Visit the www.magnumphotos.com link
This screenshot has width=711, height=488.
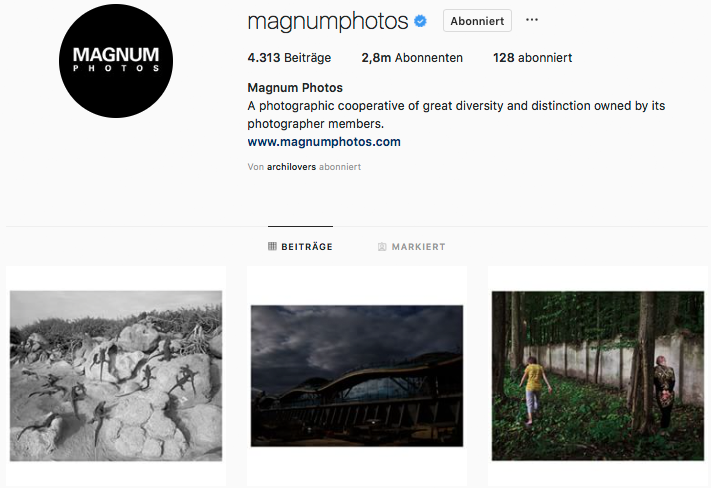(x=324, y=142)
